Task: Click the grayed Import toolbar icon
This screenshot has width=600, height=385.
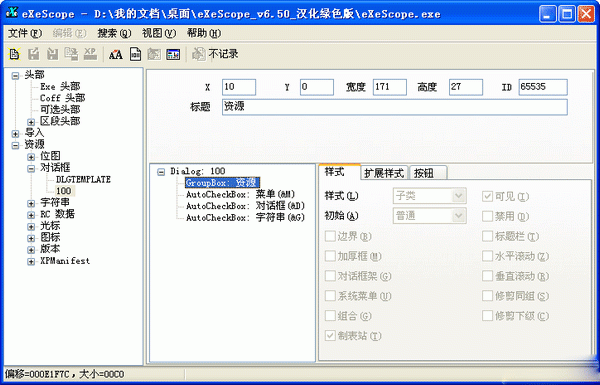Action: click(x=52, y=54)
